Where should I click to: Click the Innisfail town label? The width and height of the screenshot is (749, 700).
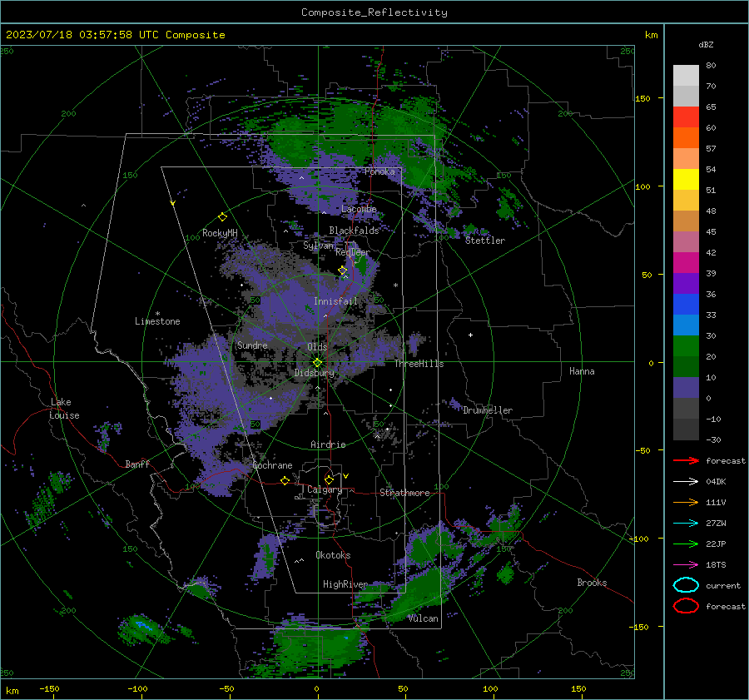tap(335, 301)
